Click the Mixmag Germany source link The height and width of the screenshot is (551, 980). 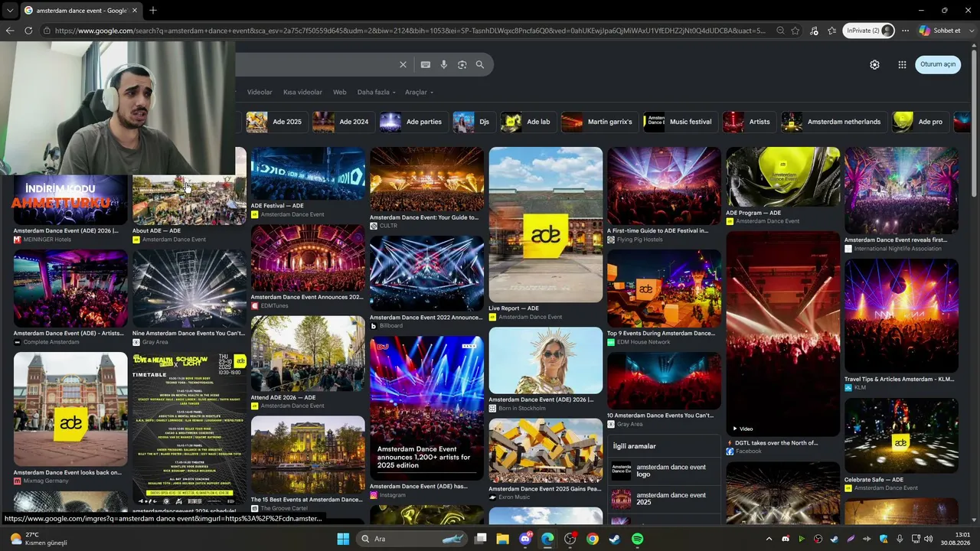click(46, 481)
